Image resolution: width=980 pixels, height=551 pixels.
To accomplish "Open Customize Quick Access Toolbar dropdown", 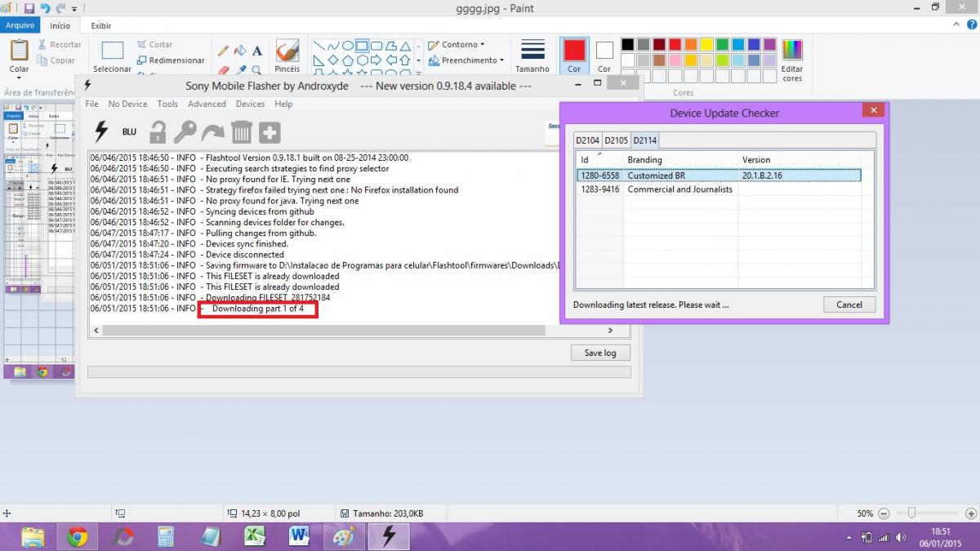I will click(x=74, y=10).
